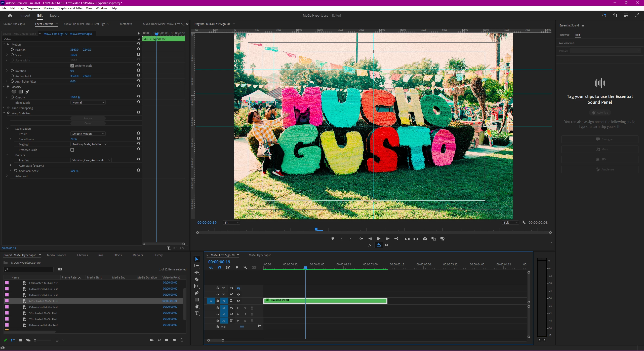Click the Project panel icon size zoom slider
Screen dimensions: 644x351
coord(35,340)
